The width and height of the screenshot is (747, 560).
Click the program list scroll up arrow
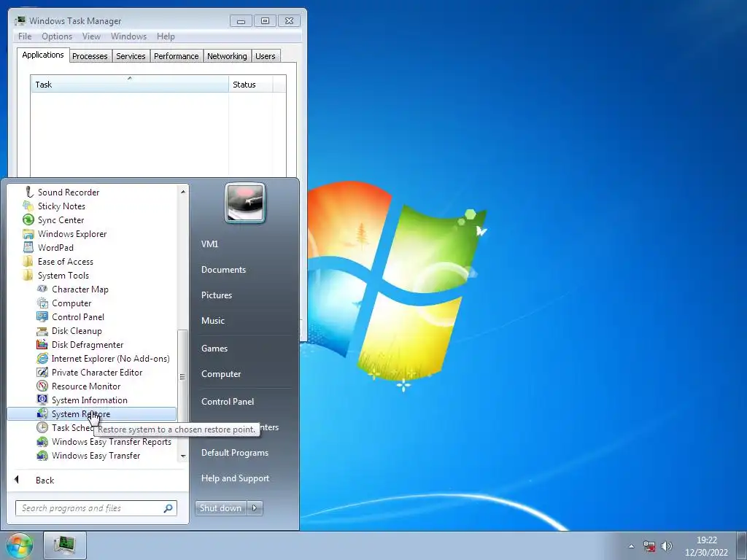click(x=183, y=192)
